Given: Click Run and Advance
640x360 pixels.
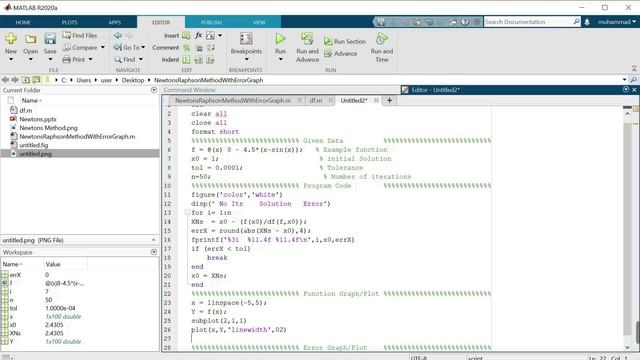Looking at the screenshot, I should (307, 47).
